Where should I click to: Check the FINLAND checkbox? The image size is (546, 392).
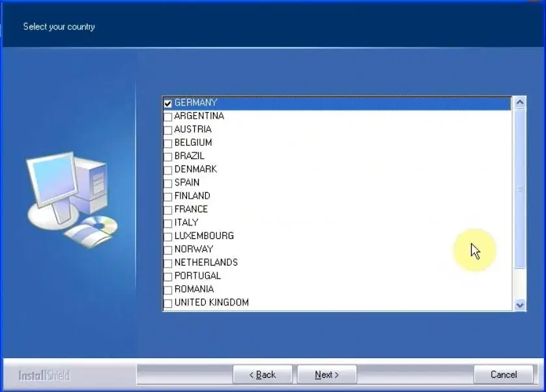coord(168,197)
